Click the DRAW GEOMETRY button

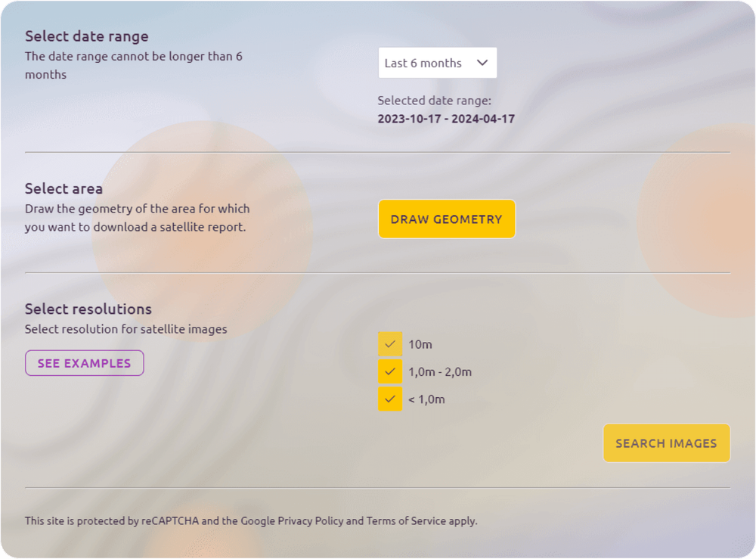click(446, 219)
